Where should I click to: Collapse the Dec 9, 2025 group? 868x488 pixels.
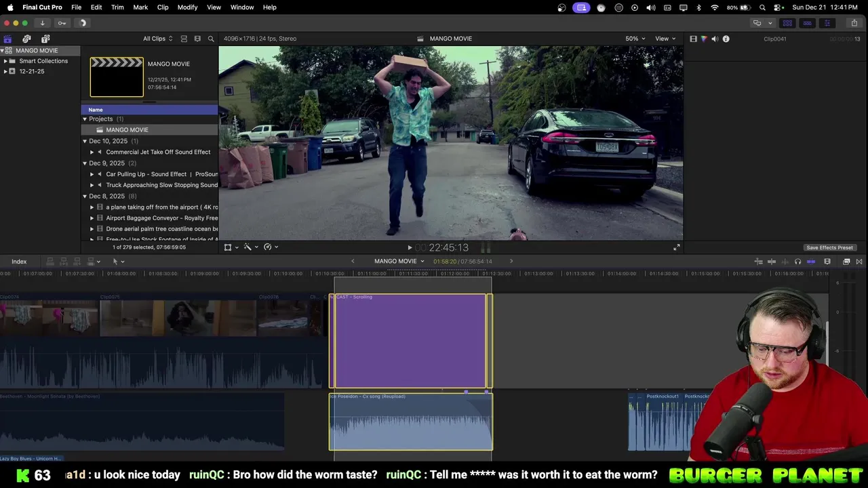[x=85, y=163]
